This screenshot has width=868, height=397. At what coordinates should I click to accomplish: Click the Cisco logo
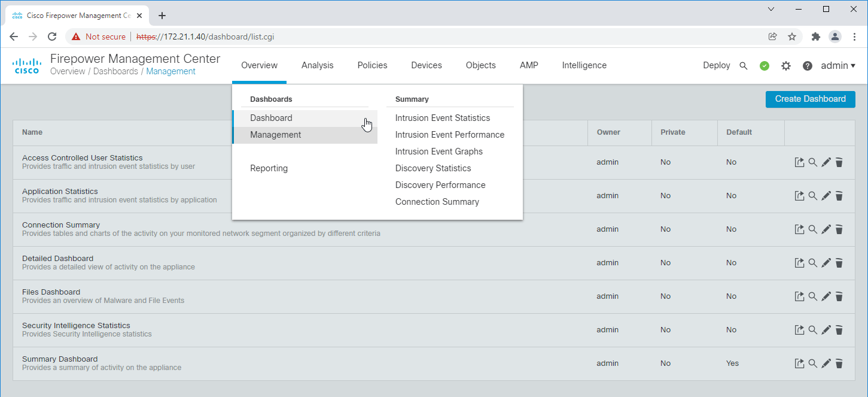point(27,66)
